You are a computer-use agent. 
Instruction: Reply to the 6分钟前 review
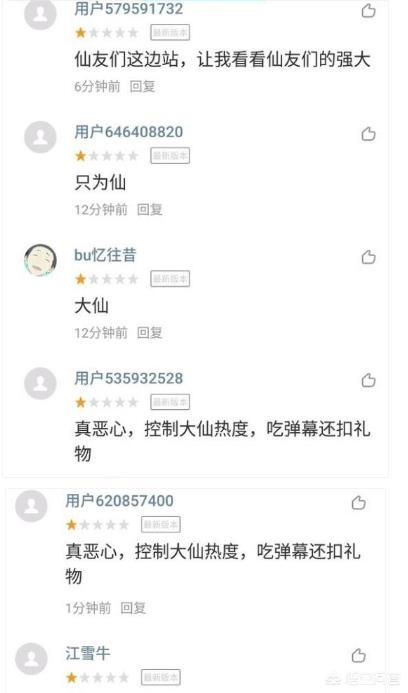(x=142, y=86)
